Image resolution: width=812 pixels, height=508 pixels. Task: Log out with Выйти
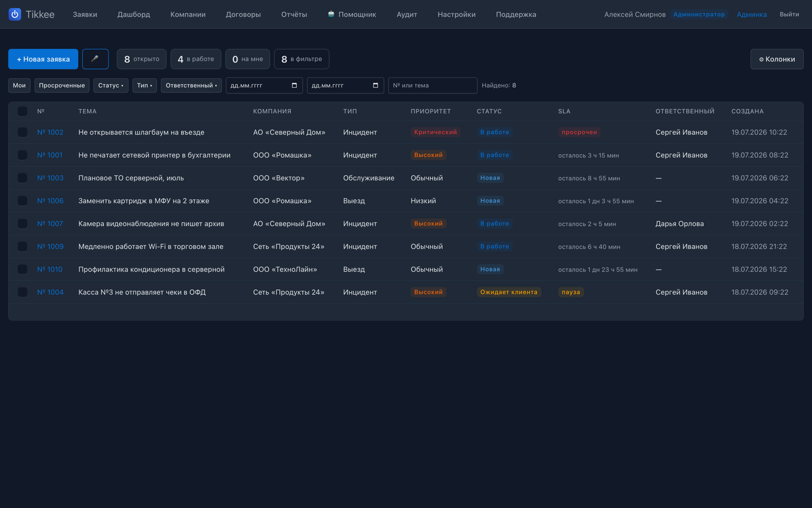point(789,14)
